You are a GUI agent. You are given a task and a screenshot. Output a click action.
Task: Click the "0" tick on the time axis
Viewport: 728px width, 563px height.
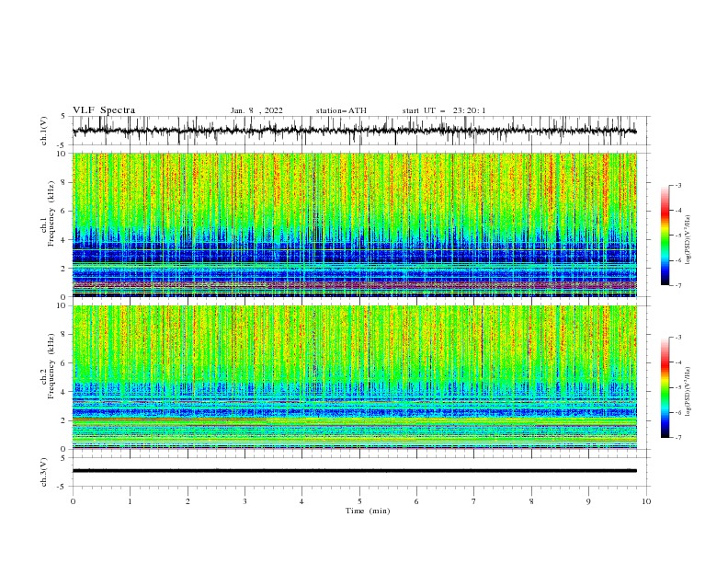[x=73, y=501]
